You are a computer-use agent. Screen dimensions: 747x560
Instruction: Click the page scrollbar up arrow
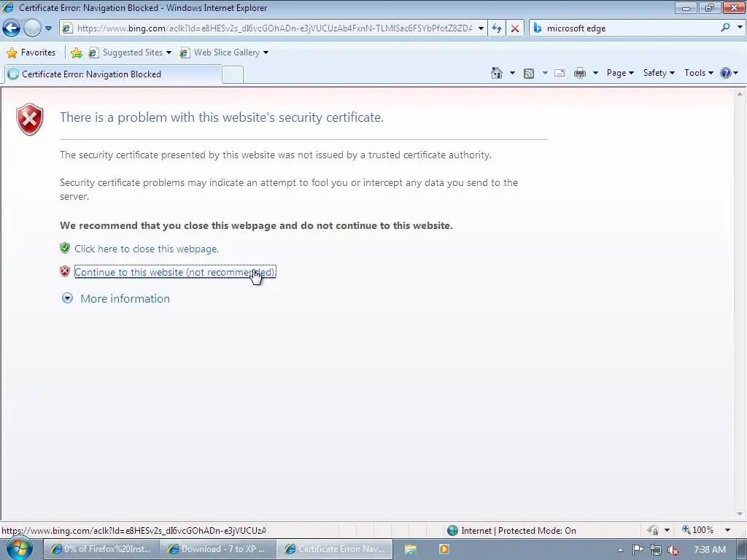(740, 94)
